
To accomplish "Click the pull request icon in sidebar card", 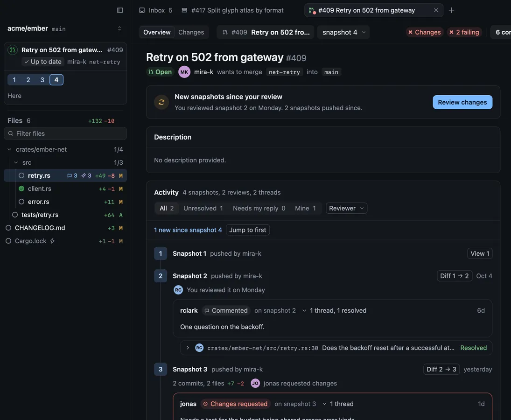I will click(x=13, y=50).
